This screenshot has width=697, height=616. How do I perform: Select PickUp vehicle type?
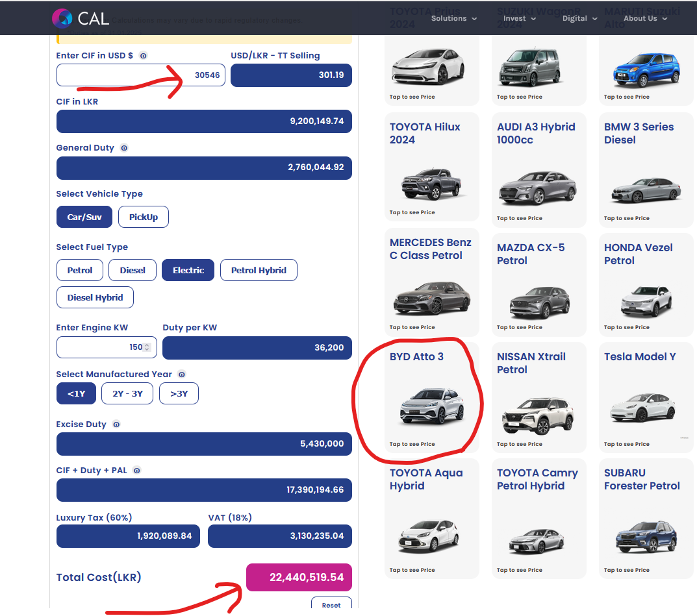[x=144, y=217]
